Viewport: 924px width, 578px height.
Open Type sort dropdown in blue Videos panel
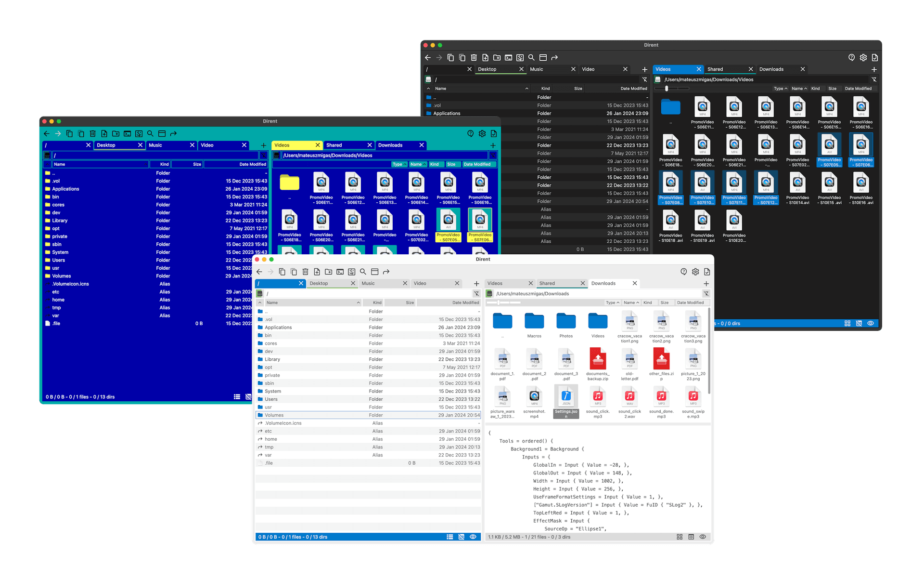tap(399, 165)
